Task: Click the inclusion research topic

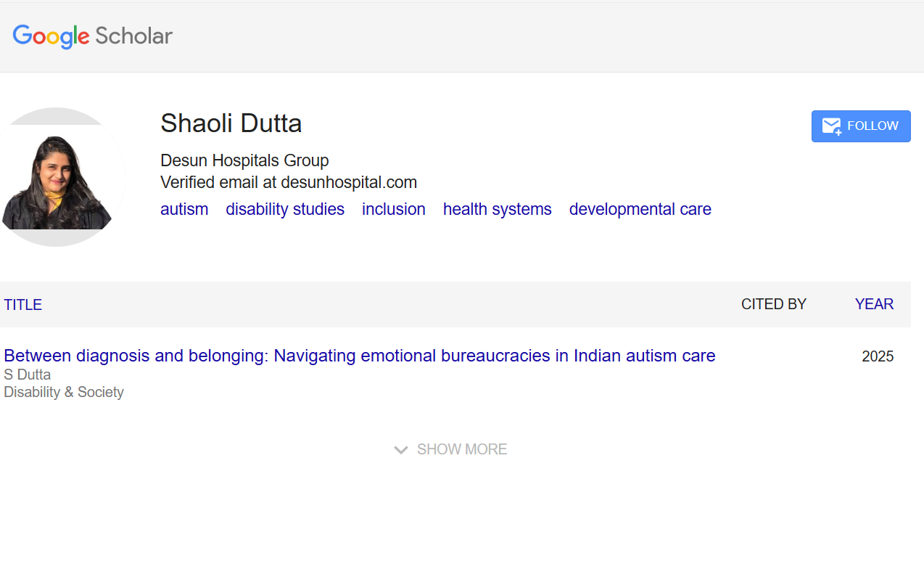Action: [394, 209]
